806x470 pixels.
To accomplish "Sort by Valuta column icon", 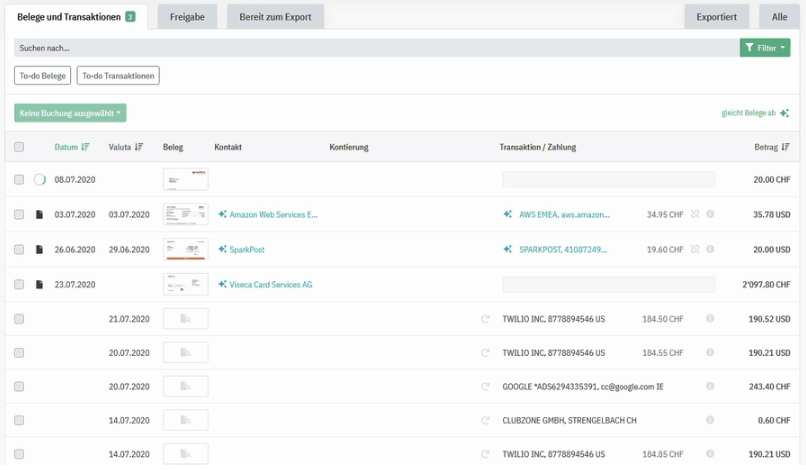I will pyautogui.click(x=139, y=147).
